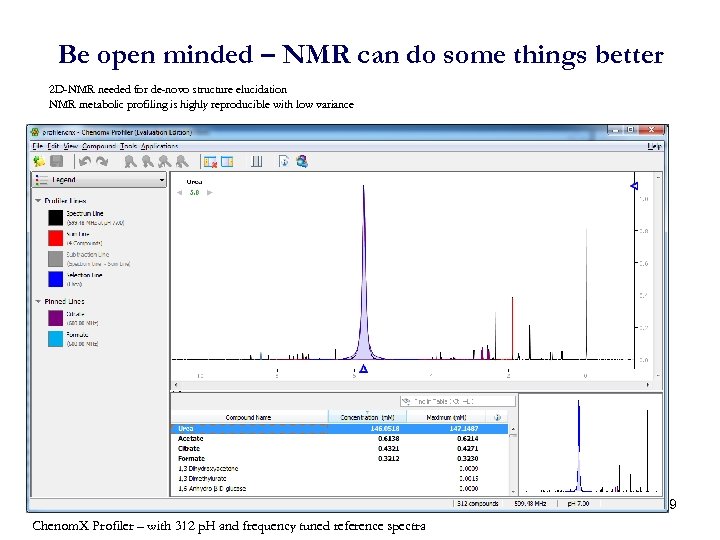Click the blue Selection Line swatch
The height and width of the screenshot is (540, 720).
point(56,279)
